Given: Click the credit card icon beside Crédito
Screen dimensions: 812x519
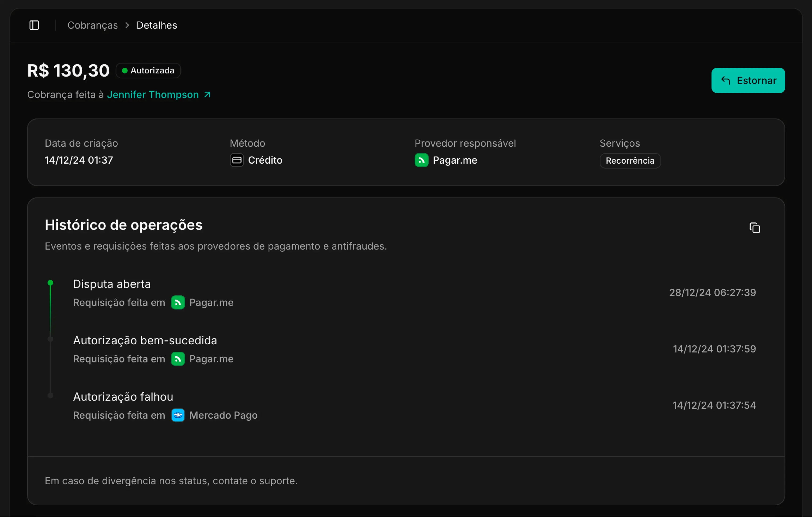Looking at the screenshot, I should (237, 160).
